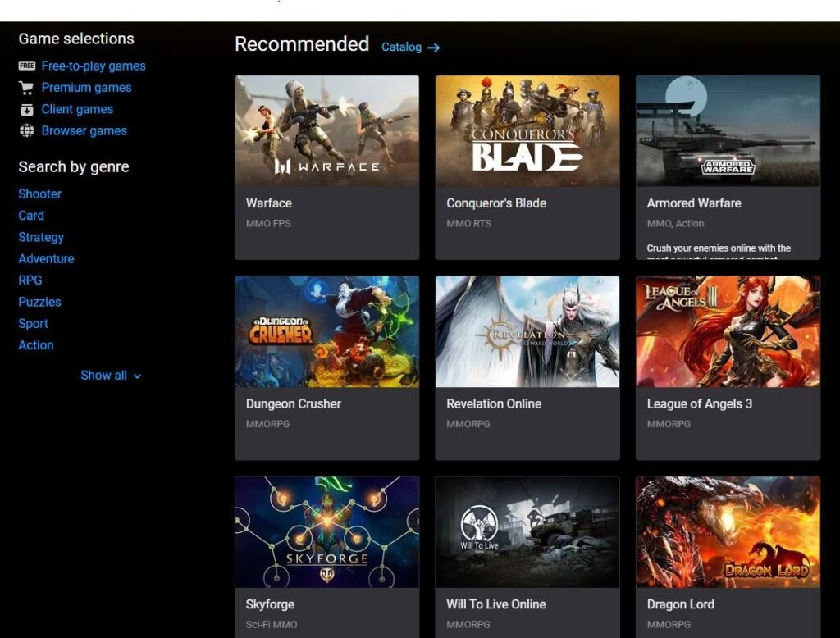This screenshot has width=840, height=638.
Task: Click the arrow icon next to Catalog
Action: 433,48
